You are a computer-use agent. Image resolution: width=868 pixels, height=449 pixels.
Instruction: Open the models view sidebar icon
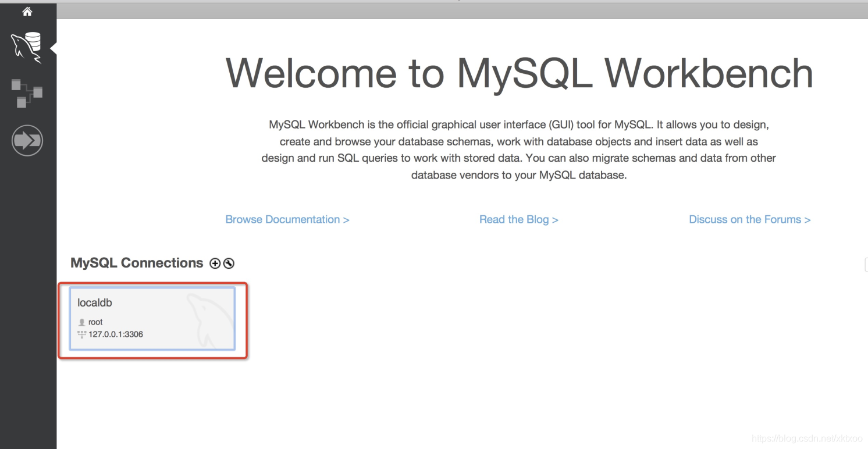(27, 93)
